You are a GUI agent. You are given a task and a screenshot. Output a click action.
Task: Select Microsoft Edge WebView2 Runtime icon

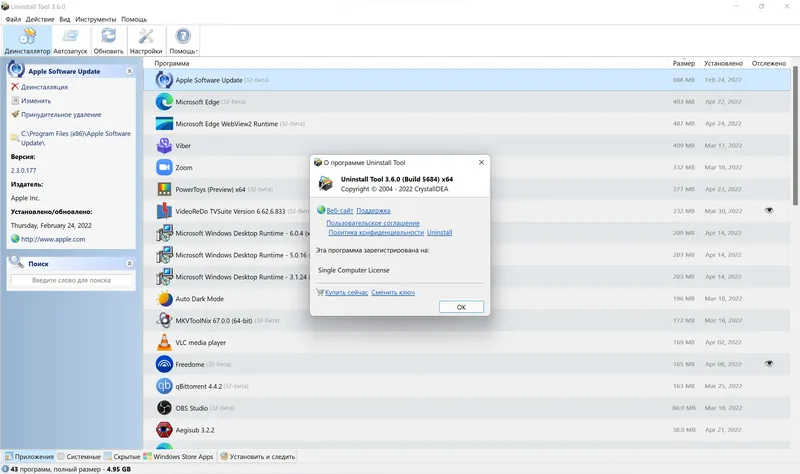point(164,123)
